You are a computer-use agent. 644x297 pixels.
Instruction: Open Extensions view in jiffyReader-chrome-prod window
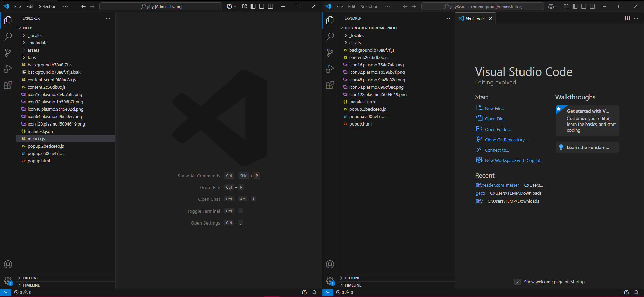(330, 85)
